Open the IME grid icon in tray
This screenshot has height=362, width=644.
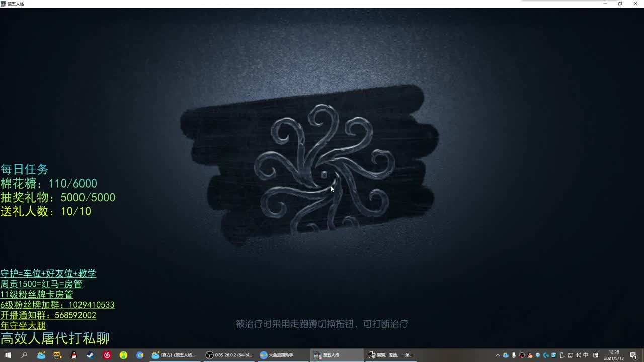tap(596, 355)
